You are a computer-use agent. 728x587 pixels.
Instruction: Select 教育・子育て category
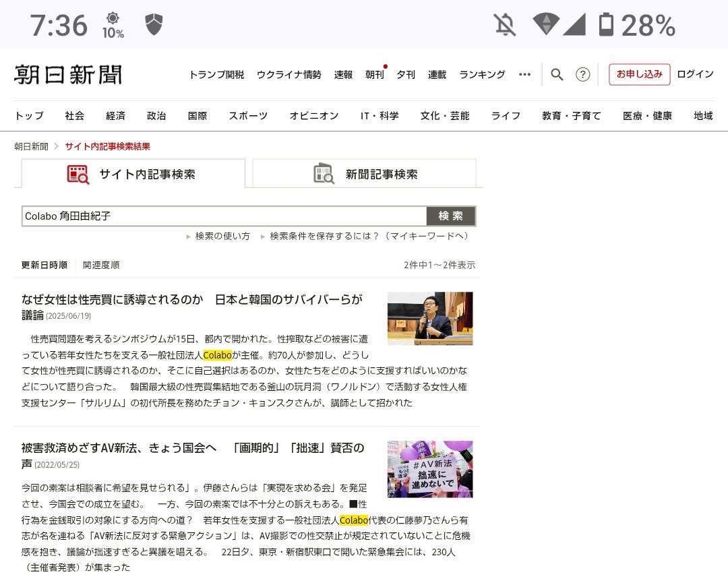pyautogui.click(x=571, y=115)
